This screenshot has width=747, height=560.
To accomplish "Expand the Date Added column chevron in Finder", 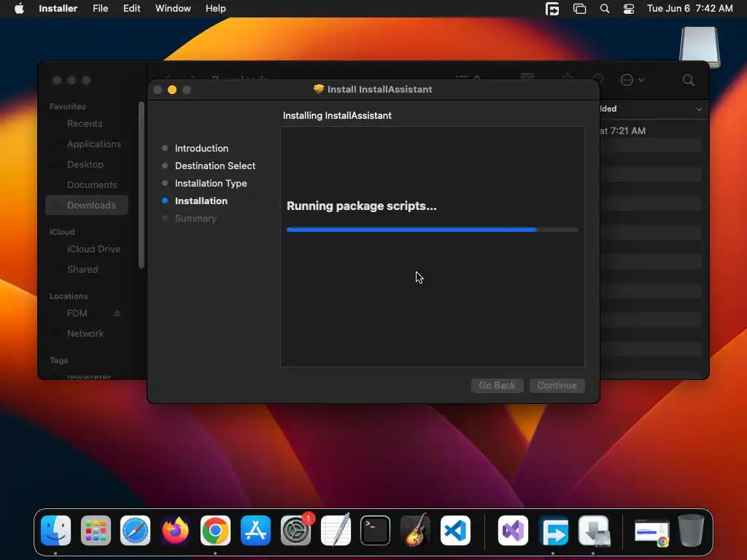I will [x=699, y=109].
